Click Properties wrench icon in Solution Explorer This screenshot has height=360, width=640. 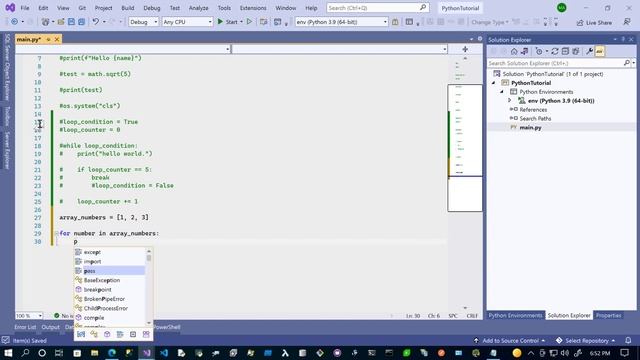(x=589, y=51)
